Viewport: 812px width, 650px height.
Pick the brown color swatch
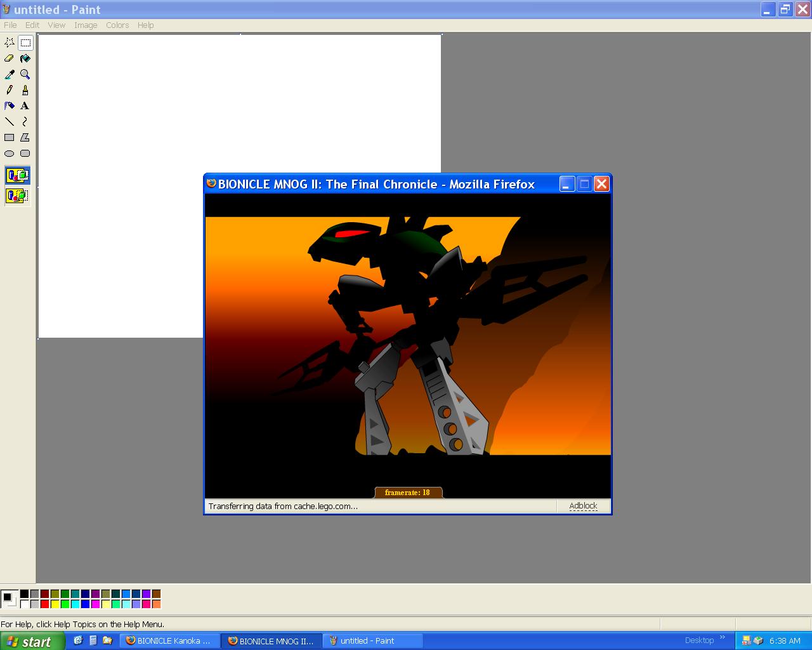pos(156,594)
